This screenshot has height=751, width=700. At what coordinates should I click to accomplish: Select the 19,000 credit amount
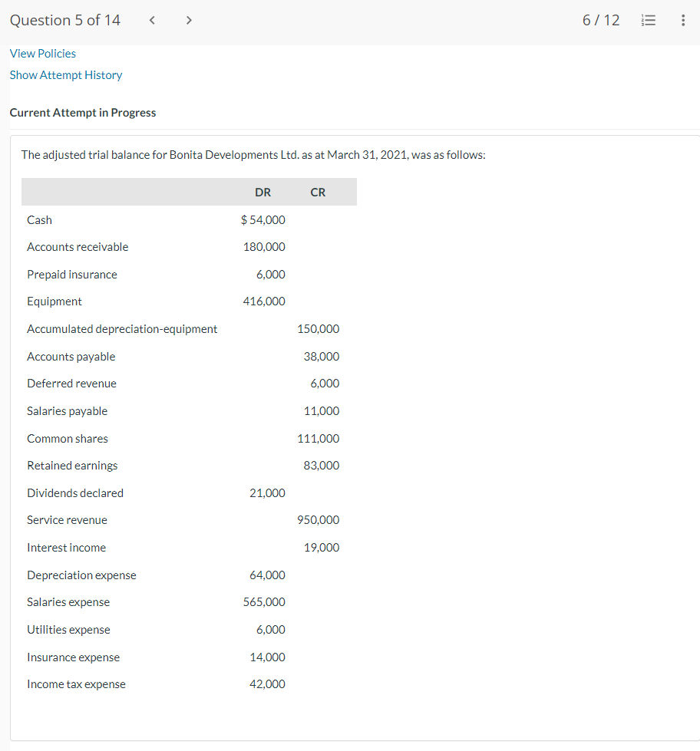(x=322, y=548)
